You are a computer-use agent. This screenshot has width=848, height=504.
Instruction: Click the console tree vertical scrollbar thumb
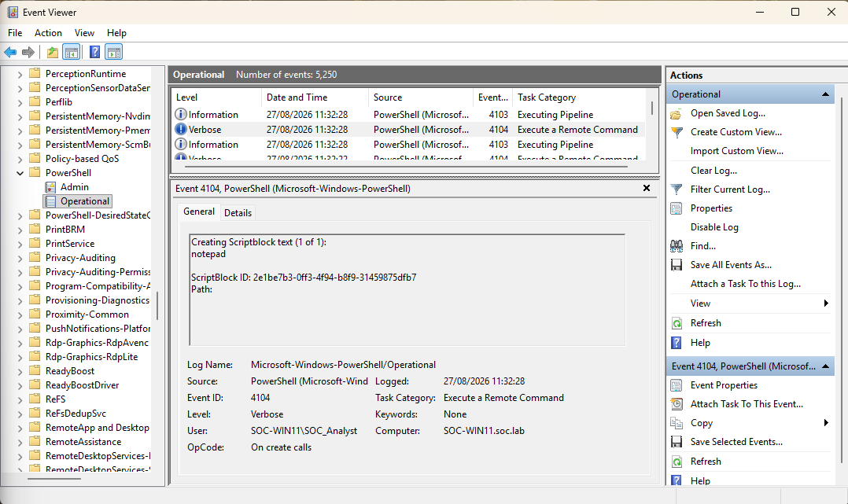tap(157, 306)
